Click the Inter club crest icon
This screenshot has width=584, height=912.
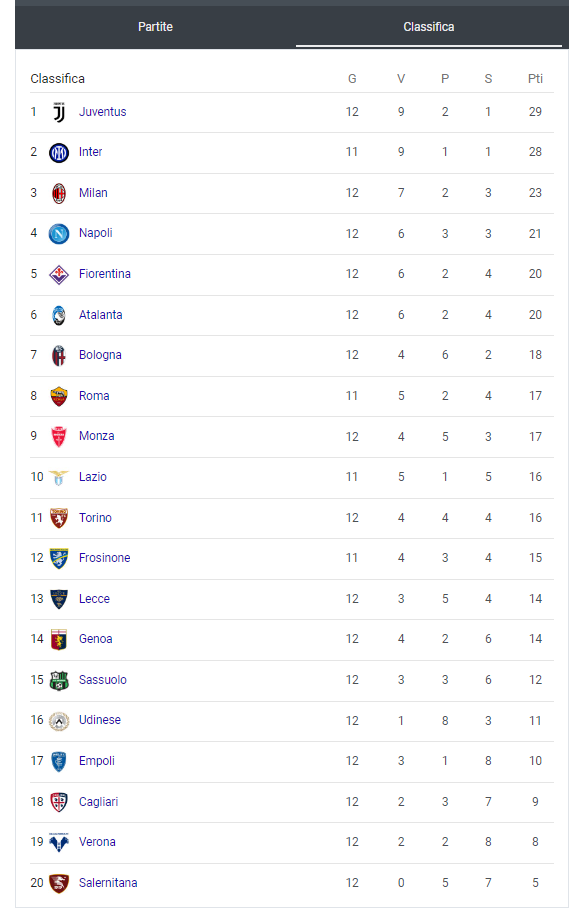[59, 152]
